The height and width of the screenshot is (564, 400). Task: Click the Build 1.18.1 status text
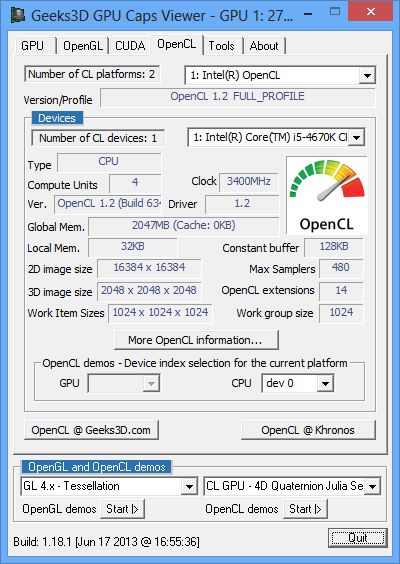pos(106,542)
